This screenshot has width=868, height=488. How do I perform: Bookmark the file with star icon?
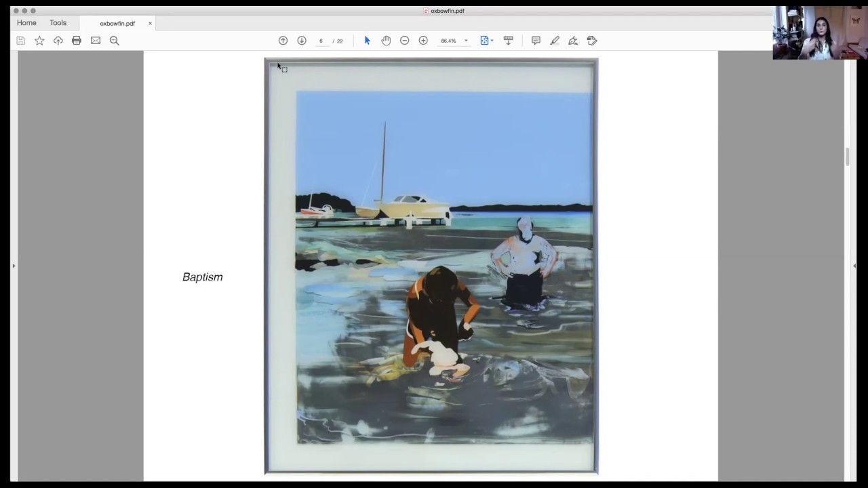tap(39, 41)
